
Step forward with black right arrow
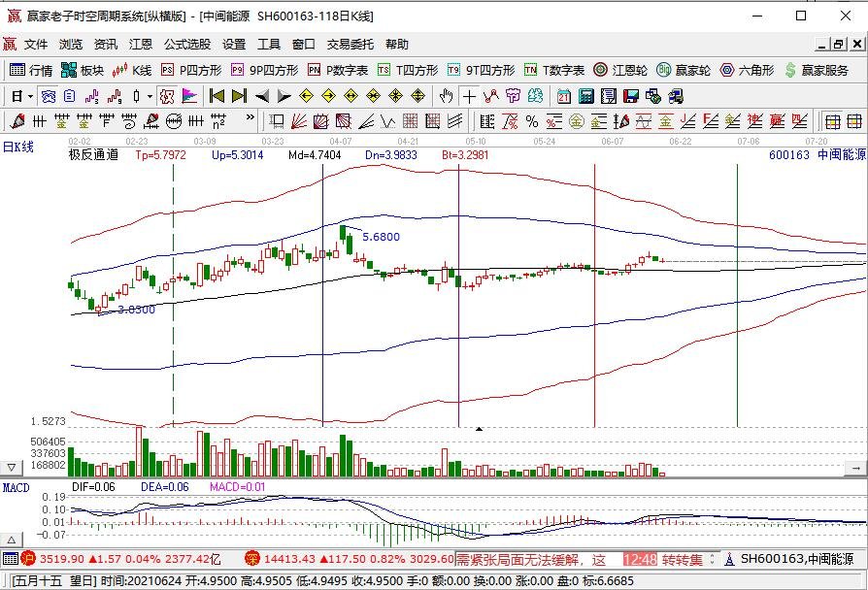284,96
